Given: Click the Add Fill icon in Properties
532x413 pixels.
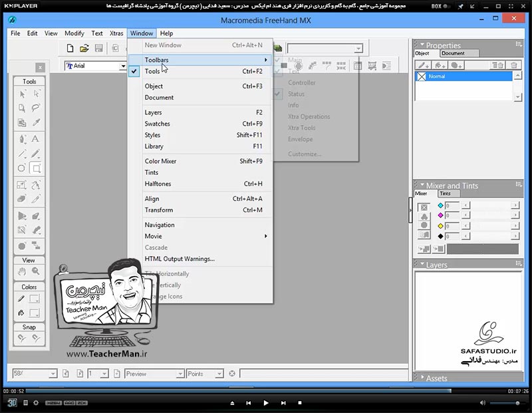Looking at the screenshot, I should [440, 65].
